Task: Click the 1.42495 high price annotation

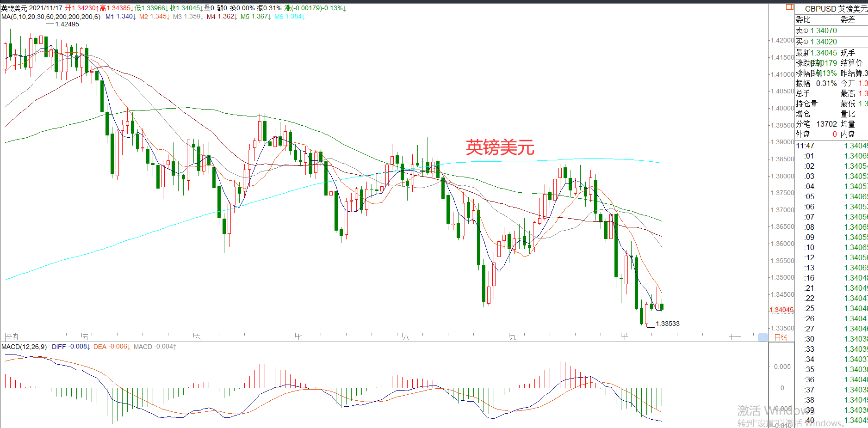Action: tap(67, 24)
